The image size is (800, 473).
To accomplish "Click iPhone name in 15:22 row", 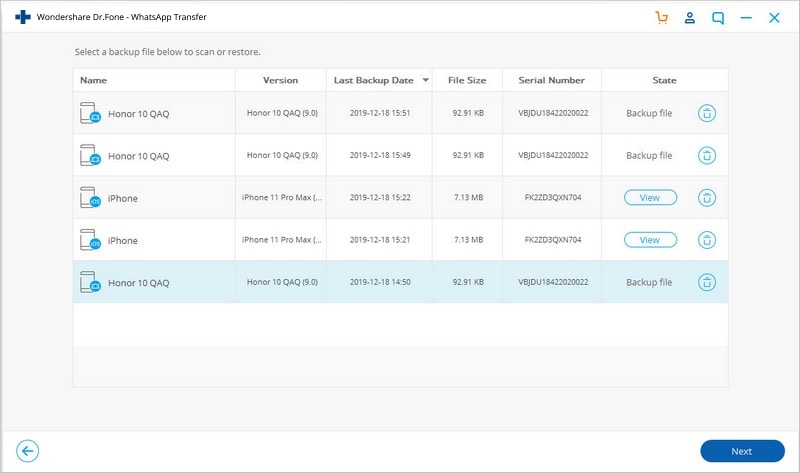I will point(122,198).
